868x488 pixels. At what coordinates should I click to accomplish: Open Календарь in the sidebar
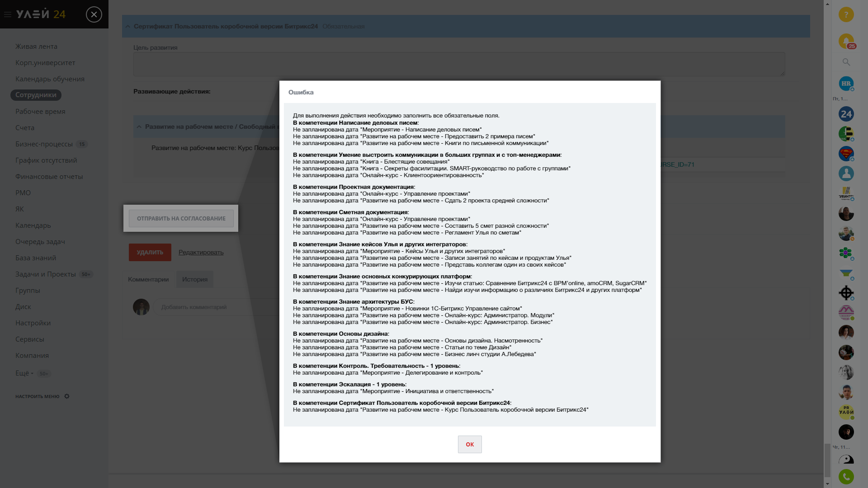(33, 225)
